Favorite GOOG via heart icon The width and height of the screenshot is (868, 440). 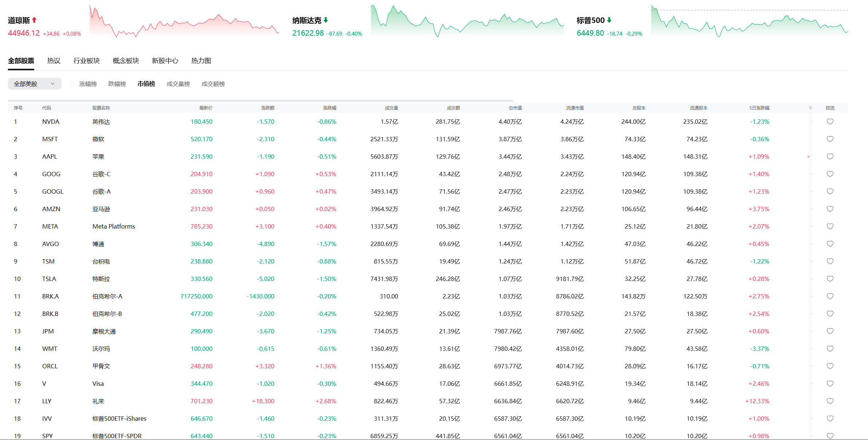pyautogui.click(x=830, y=174)
